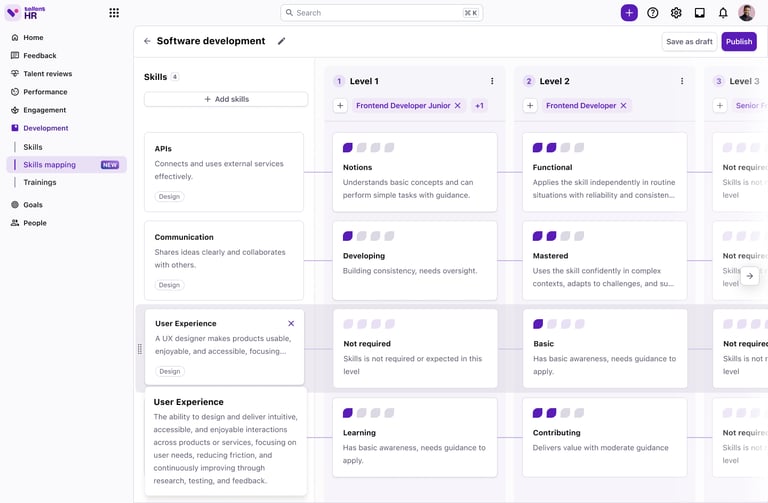This screenshot has height=503, width=768.
Task: Click the Skills count badge 4
Action: 175,77
